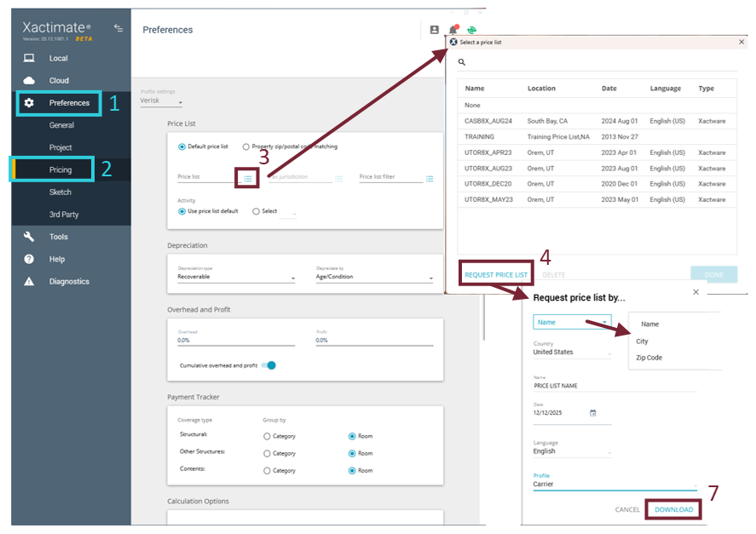
Task: Open the Price list picker icon
Action: click(248, 178)
